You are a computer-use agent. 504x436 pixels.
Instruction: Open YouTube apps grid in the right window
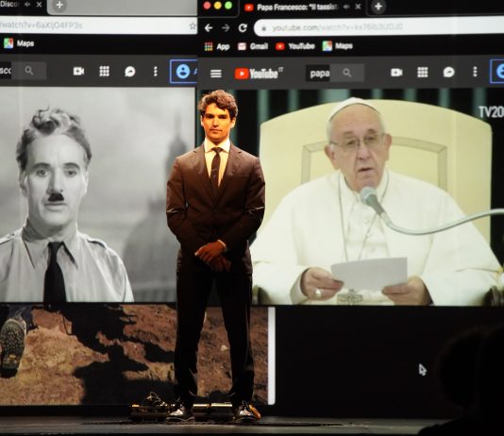tap(422, 73)
